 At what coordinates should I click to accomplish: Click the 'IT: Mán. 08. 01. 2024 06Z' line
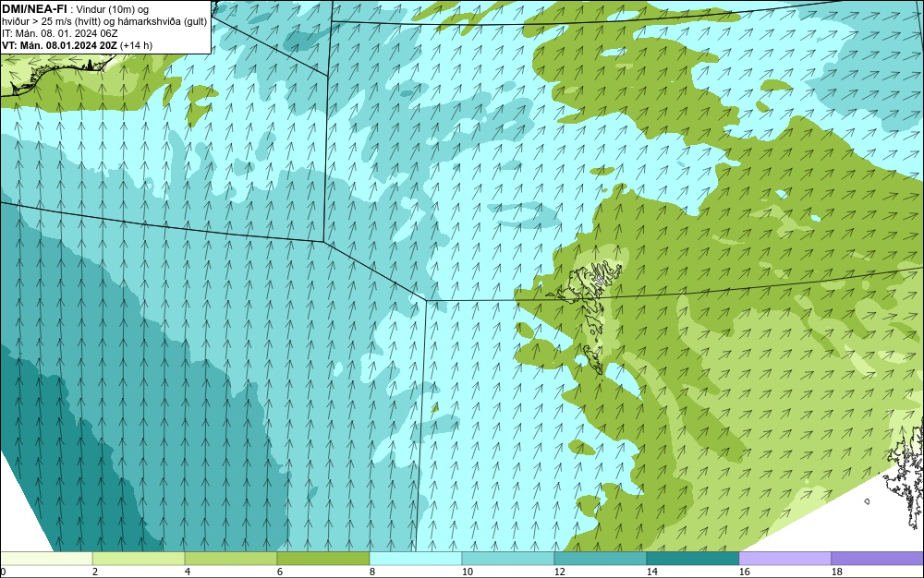pos(59,33)
